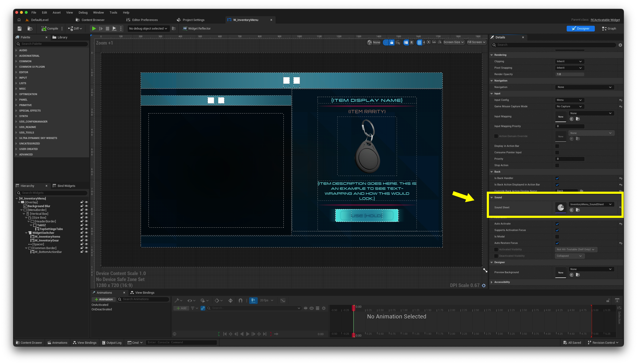
Task: Uncheck the Auto Activate checkbox
Action: click(557, 224)
